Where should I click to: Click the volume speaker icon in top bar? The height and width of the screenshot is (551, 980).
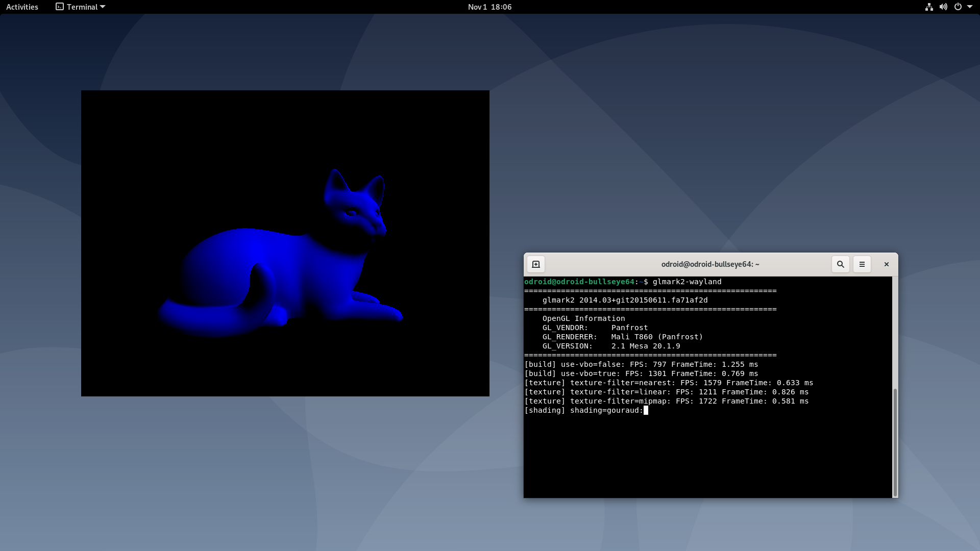coord(943,7)
